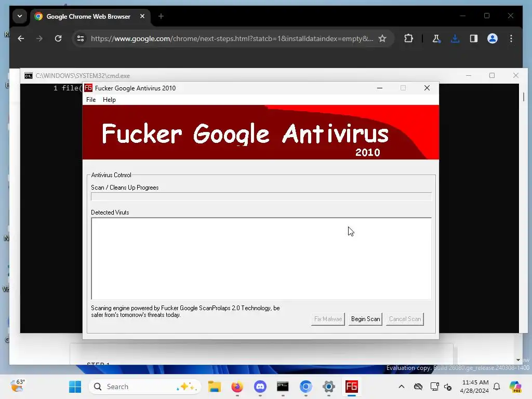532x399 pixels.
Task: Open the weather widget showing 63°
Action: click(18, 386)
